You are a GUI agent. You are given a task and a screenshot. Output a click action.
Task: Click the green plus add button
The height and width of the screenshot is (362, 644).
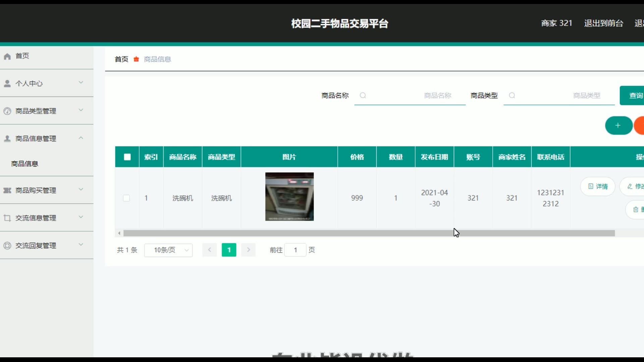tap(618, 125)
